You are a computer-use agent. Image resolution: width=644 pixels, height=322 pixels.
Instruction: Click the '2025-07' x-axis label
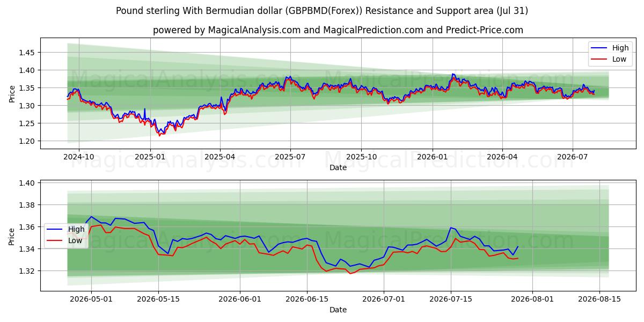click(x=290, y=157)
